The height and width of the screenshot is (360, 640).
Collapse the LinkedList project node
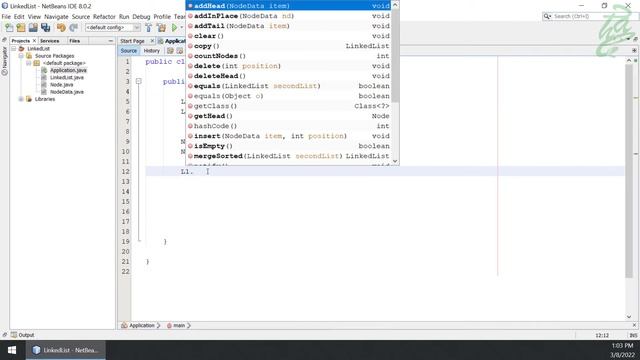point(14,49)
